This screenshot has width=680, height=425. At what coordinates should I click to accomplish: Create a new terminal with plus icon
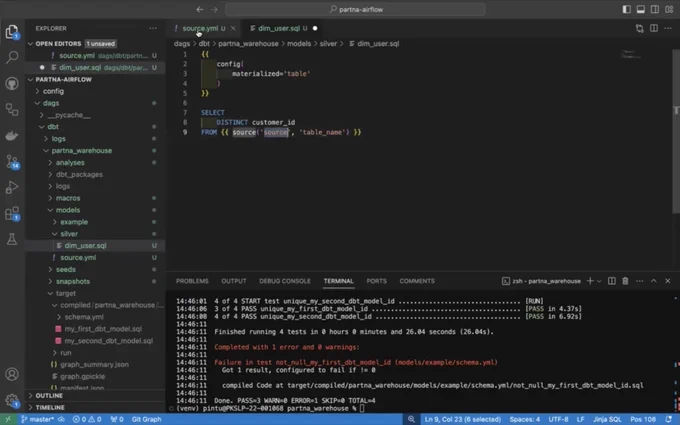[590, 281]
